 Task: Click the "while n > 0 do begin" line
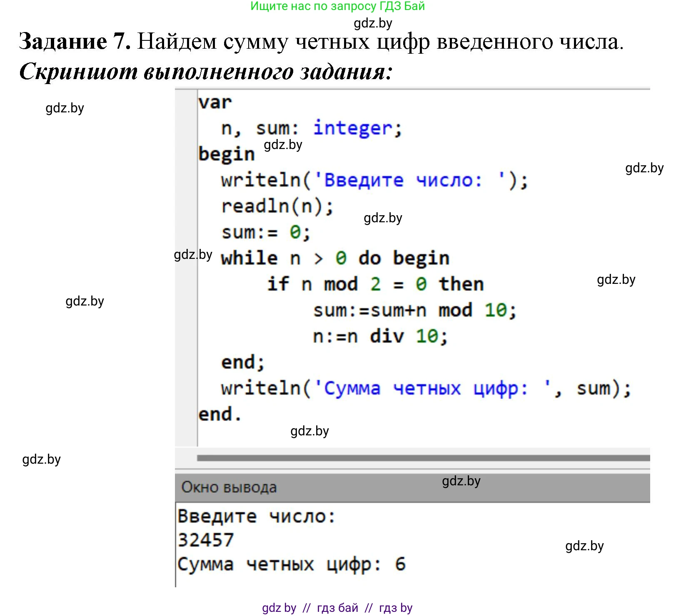(x=335, y=258)
